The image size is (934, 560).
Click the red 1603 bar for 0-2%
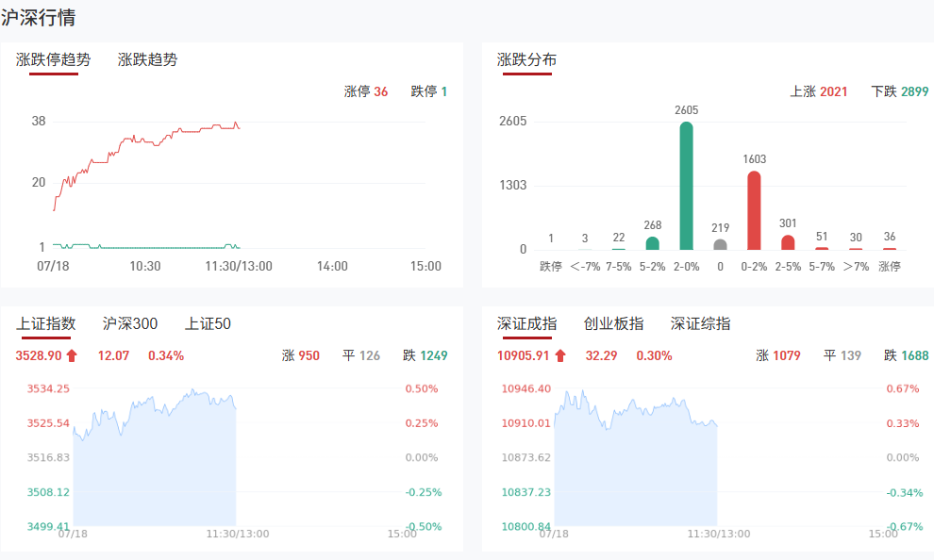point(754,210)
